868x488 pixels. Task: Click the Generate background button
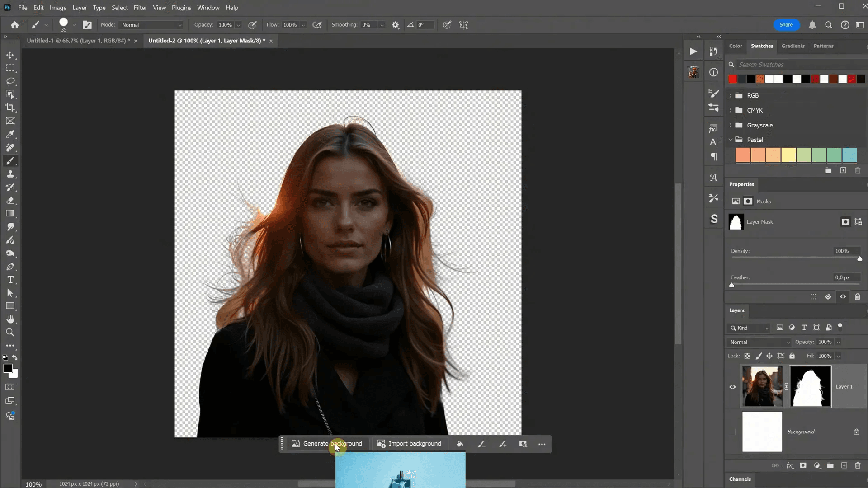click(x=327, y=444)
